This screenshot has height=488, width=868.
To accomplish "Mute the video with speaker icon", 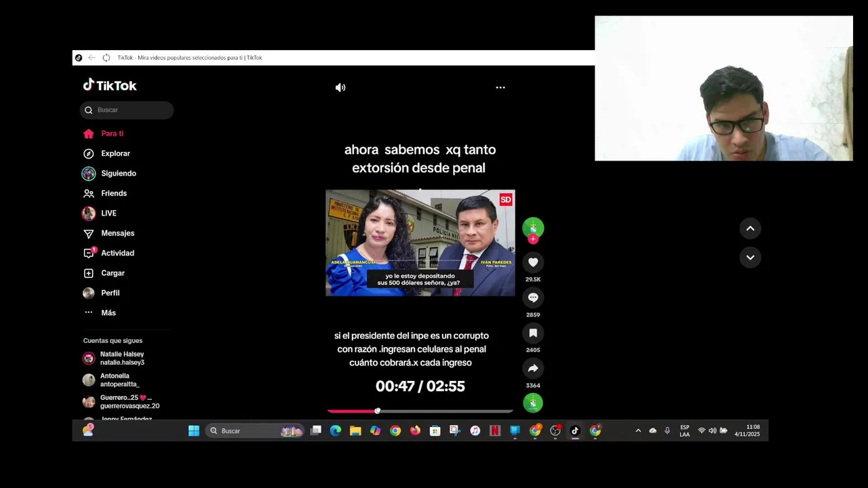I will (340, 87).
